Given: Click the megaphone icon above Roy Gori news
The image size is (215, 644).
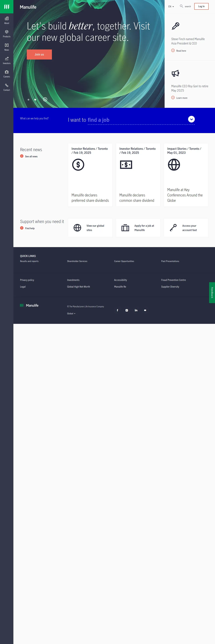Looking at the screenshot, I should [x=175, y=73].
